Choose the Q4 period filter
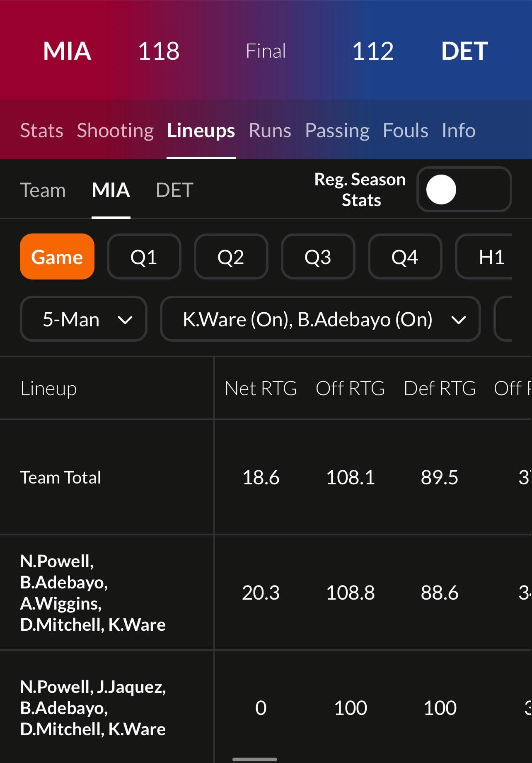Screen dimensions: 532x763 405,257
